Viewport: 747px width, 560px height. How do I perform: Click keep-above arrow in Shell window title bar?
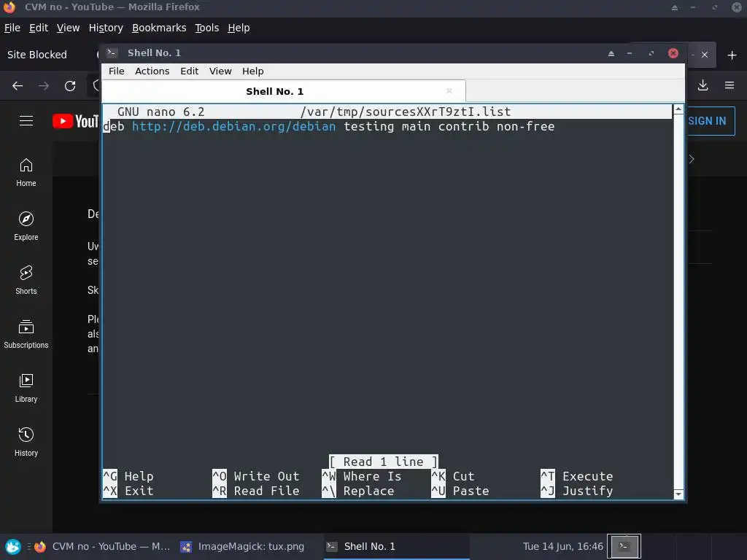click(x=611, y=53)
